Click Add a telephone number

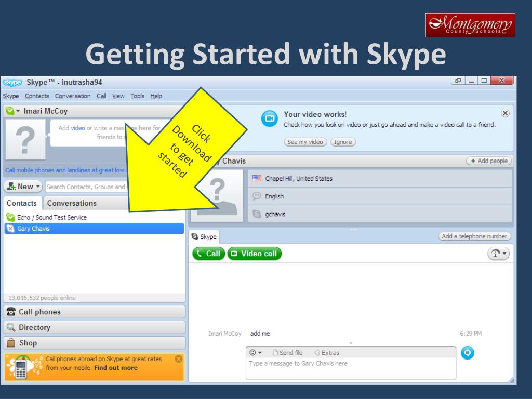click(474, 236)
